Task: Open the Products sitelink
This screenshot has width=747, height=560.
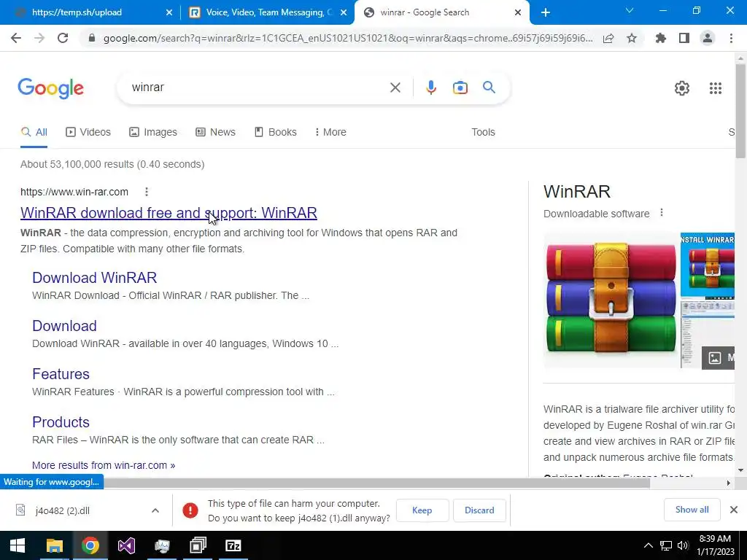Action: coord(61,422)
